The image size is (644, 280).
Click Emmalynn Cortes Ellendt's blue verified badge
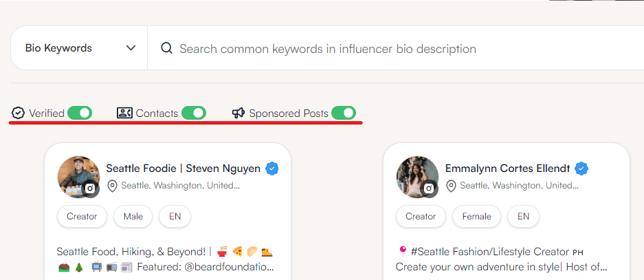coord(581,169)
